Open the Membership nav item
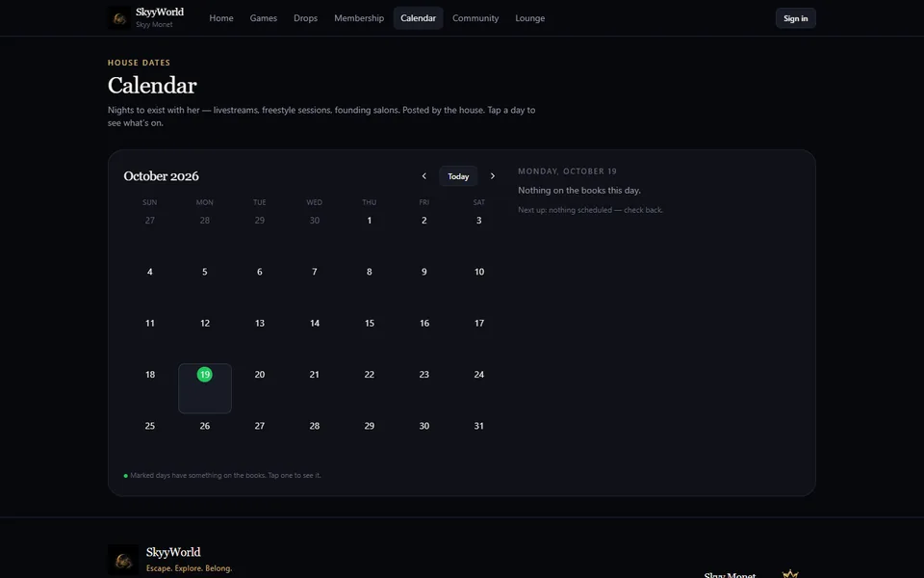924x578 pixels. 359,18
